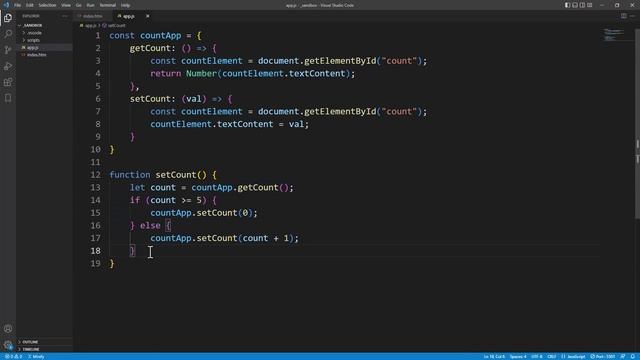Open editor More Actions ellipsis
The image size is (640, 360).
point(632,16)
